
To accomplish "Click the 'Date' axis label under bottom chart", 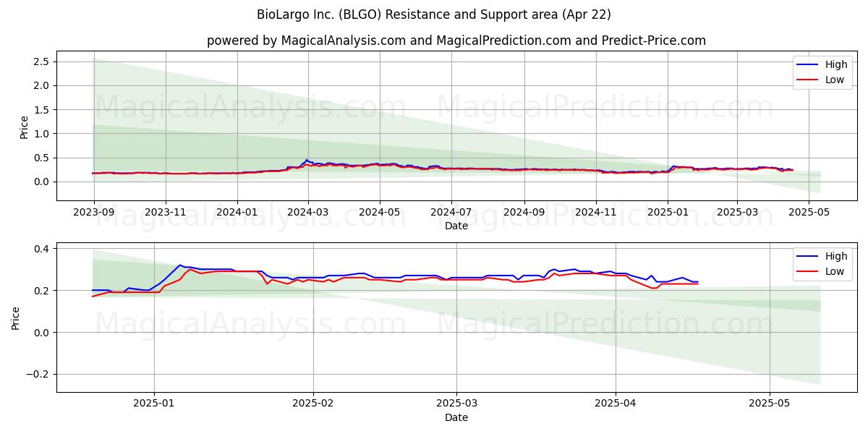I will 456,417.
